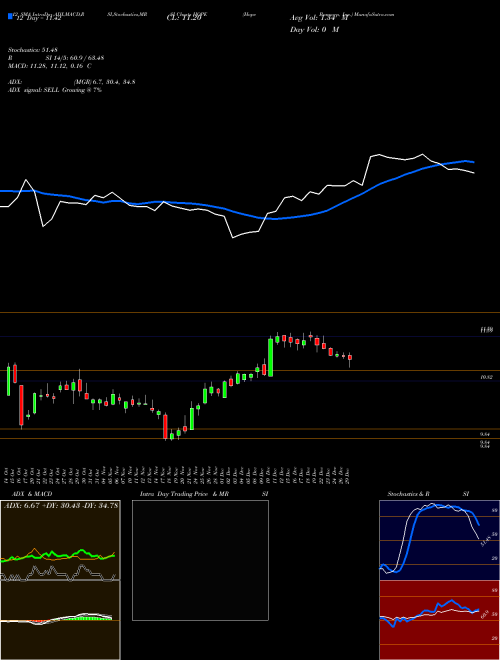
Task: Click the tall green candlestick before the price peak
Action: tap(271, 357)
